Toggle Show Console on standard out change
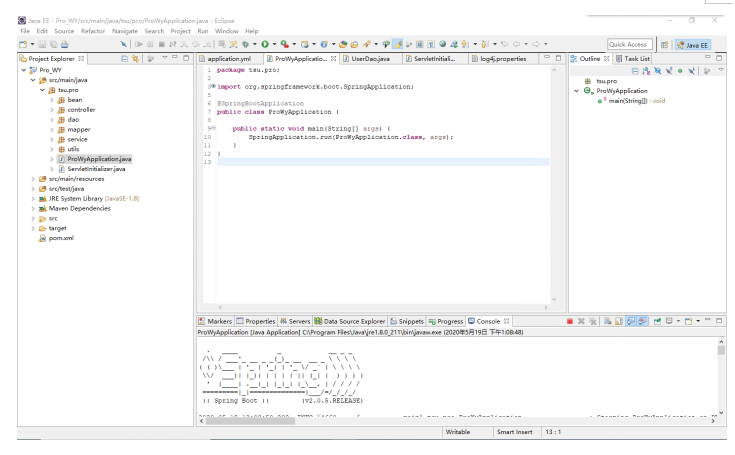Viewport: 735px width, 455px height. tap(631, 321)
